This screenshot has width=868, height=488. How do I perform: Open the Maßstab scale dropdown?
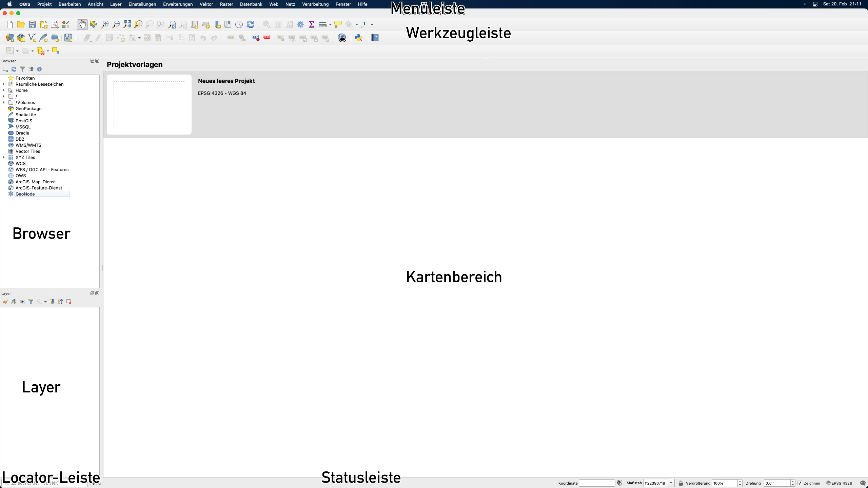671,483
